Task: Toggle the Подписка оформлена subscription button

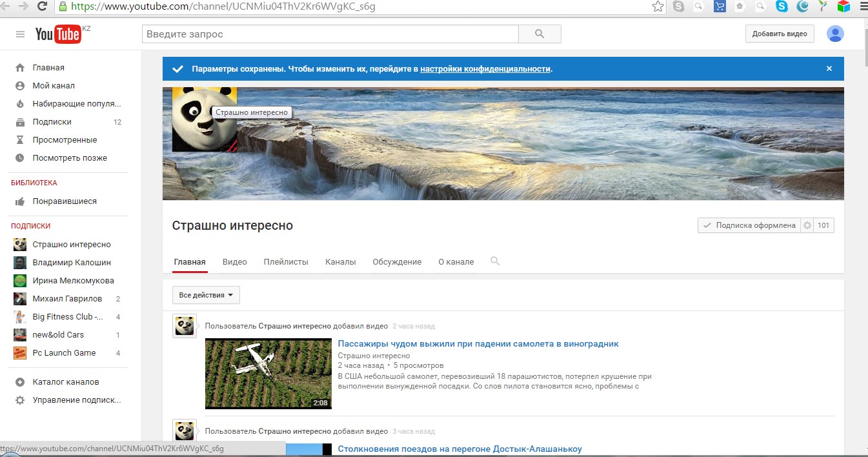Action: (749, 225)
